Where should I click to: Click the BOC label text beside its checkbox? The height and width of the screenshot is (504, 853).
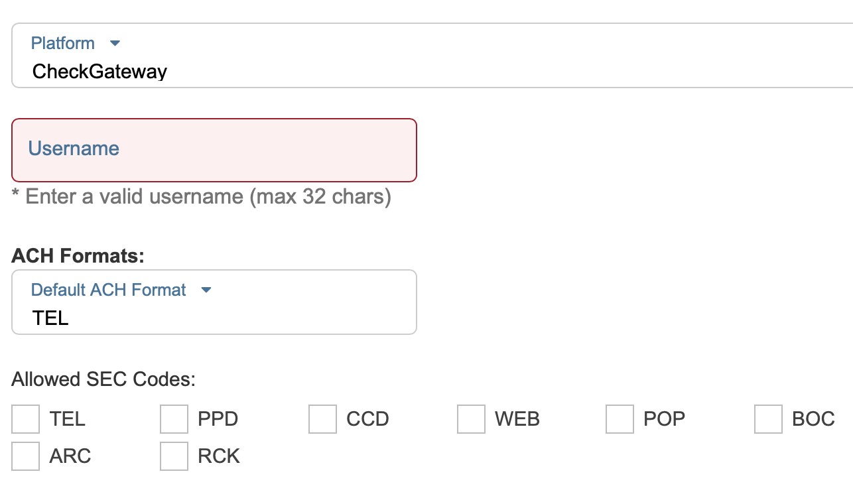(813, 419)
